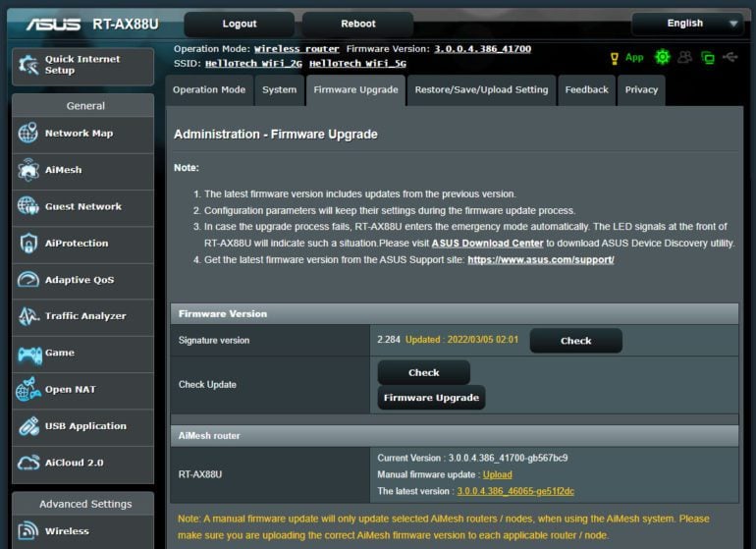The image size is (756, 549).
Task: Open the USB Application icon
Action: pyautogui.click(x=28, y=426)
